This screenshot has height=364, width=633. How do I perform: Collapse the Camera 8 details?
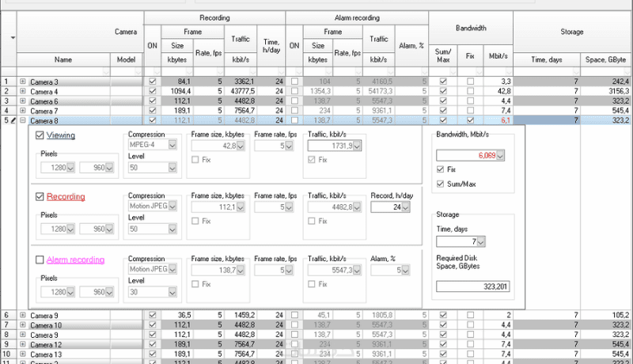coord(23,120)
